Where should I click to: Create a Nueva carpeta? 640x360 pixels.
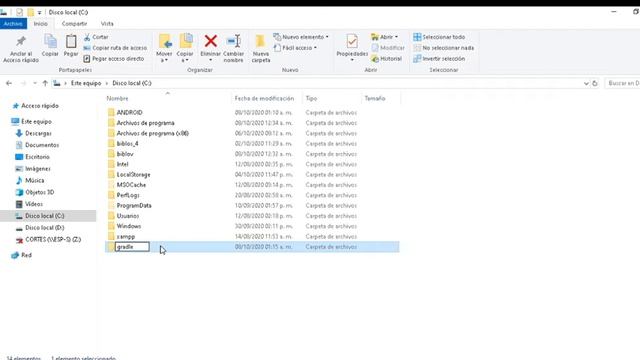point(261,49)
